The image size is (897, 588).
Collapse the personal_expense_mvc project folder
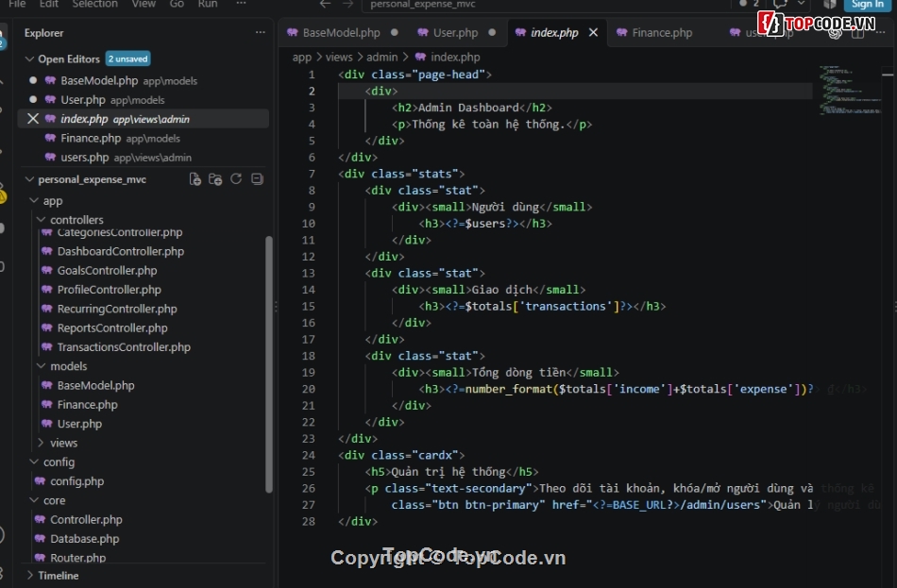[30, 179]
